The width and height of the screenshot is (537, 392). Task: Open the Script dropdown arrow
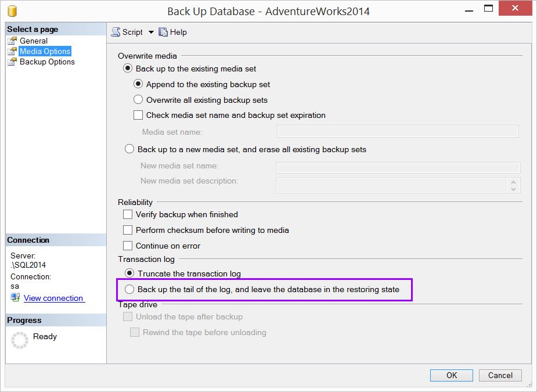tap(151, 32)
